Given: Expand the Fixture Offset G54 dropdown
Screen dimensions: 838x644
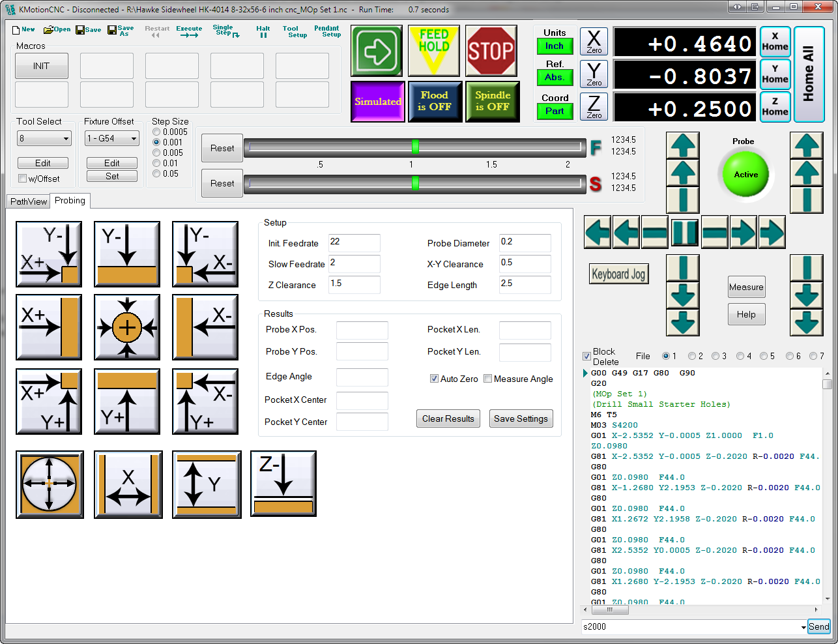Looking at the screenshot, I should 134,139.
